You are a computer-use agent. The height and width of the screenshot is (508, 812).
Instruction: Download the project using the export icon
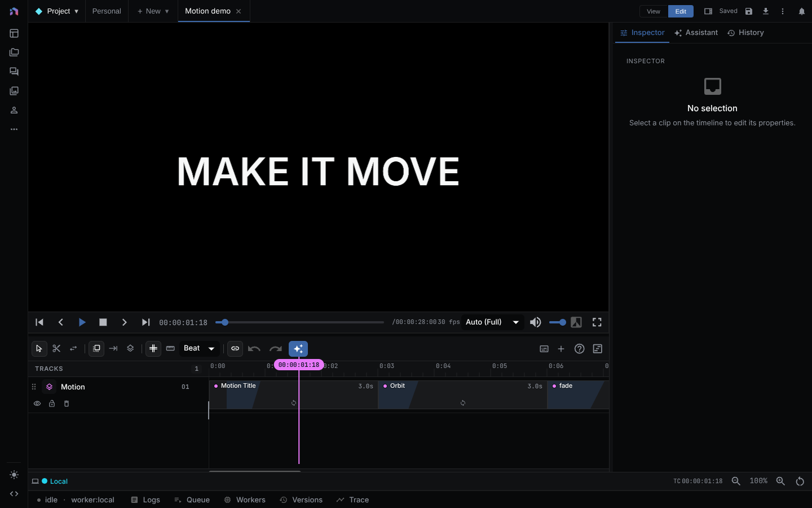[x=766, y=11]
